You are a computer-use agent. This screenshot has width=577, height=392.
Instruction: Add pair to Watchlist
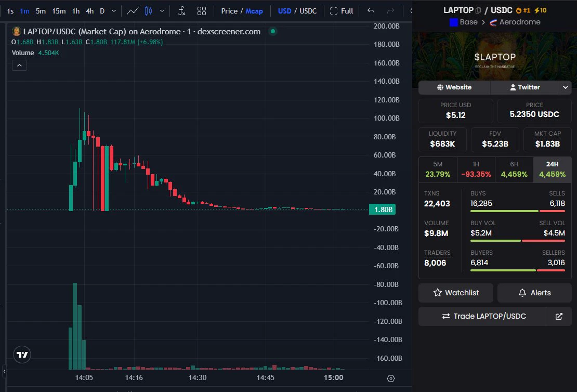pos(455,293)
